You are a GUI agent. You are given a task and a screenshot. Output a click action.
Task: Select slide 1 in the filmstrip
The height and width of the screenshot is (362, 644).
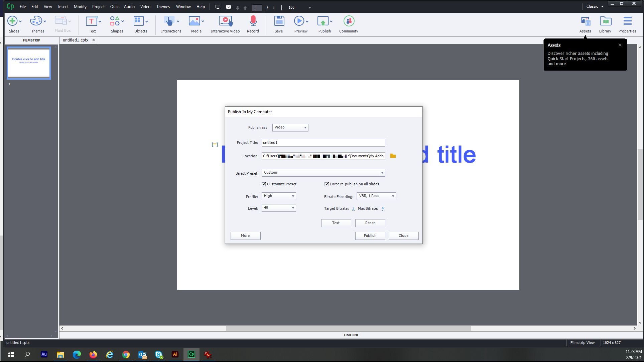(28, 63)
